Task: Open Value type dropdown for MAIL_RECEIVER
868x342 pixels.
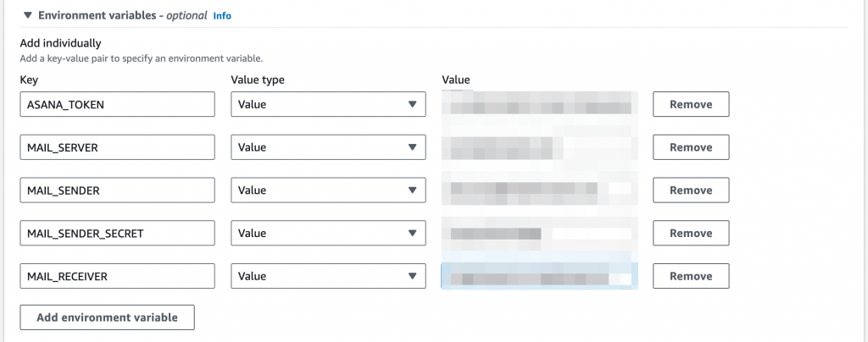Action: (328, 276)
